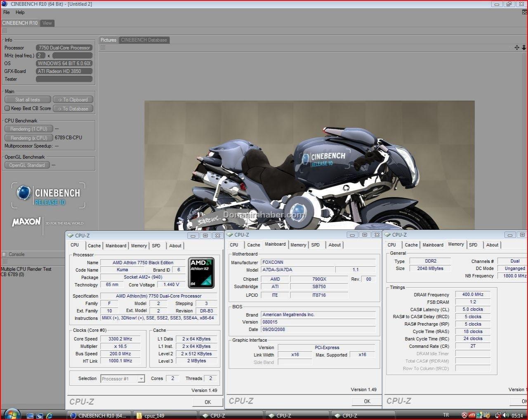Viewport: 528px width, 420px height.
Task: Click the 6789 CB-CPU score text
Action: coord(68,138)
